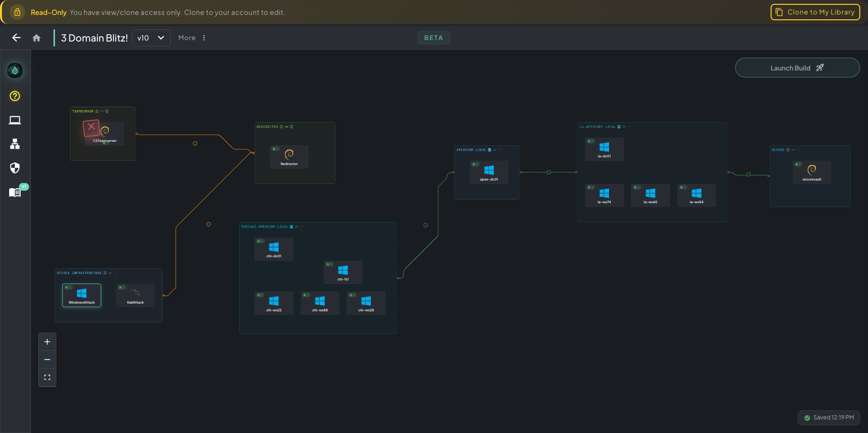Click the LA.APEXCORP.LOCAL group label
The height and width of the screenshot is (433, 868).
pyautogui.click(x=597, y=127)
